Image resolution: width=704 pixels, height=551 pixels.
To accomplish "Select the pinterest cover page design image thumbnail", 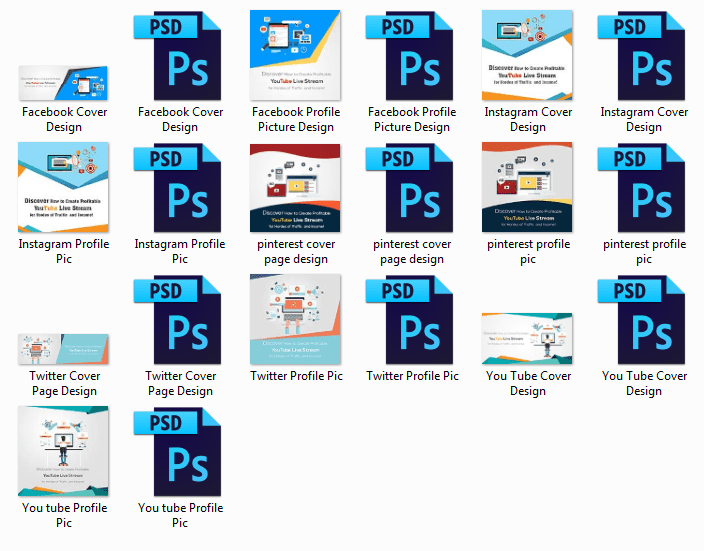I will [x=296, y=188].
